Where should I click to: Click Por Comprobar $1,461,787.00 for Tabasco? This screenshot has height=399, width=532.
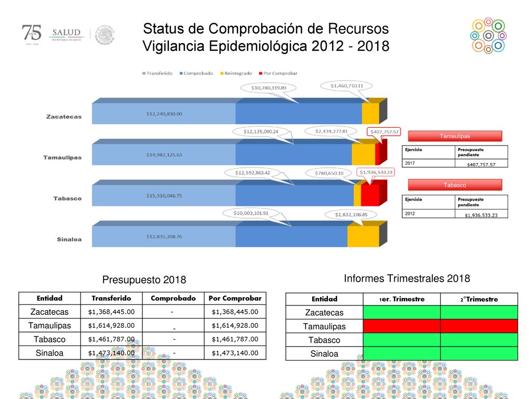pos(235,339)
